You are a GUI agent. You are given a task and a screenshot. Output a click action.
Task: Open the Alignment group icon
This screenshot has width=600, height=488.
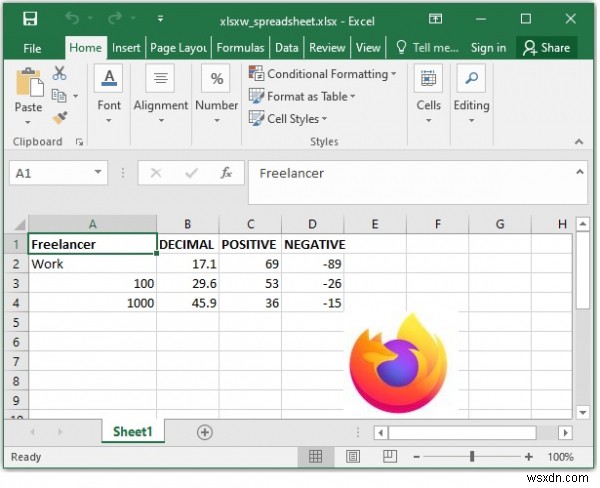(x=160, y=78)
